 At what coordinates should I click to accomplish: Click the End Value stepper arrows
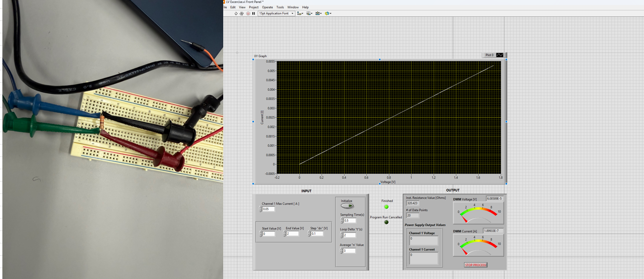284,234
